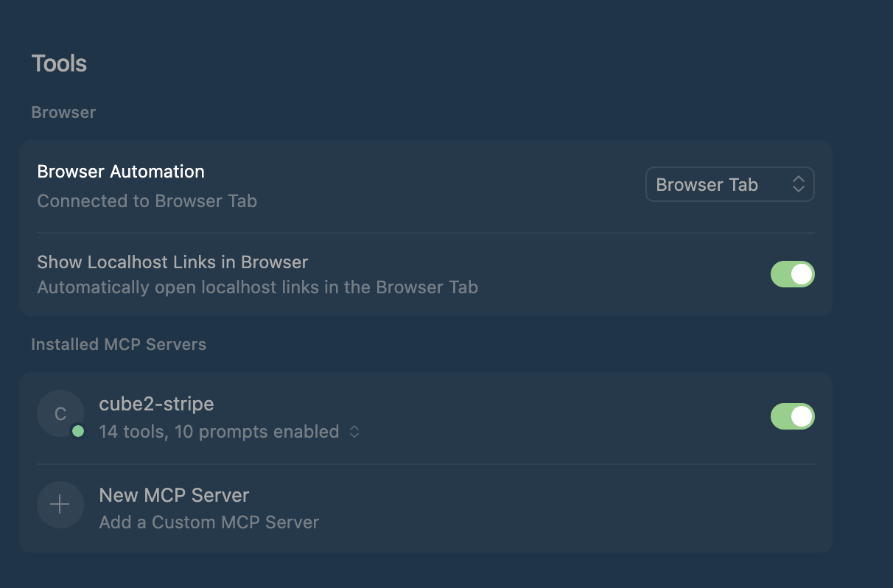893x588 pixels.
Task: Click New MCP Server to add one
Action: click(174, 495)
